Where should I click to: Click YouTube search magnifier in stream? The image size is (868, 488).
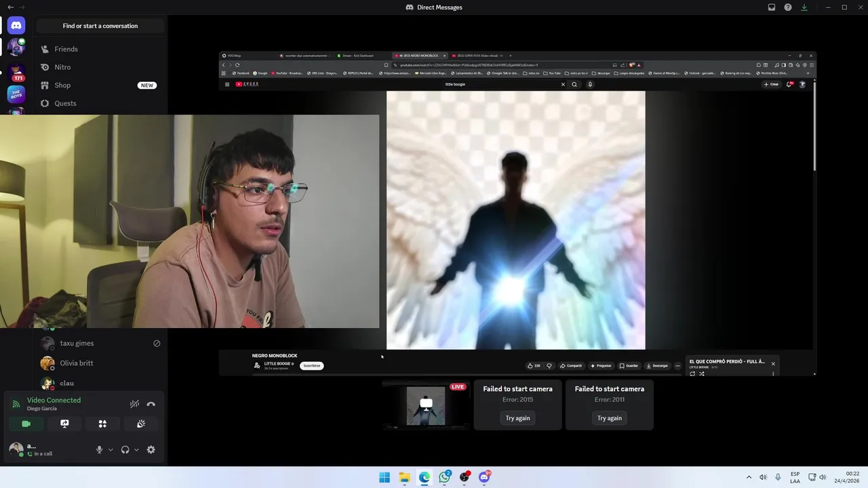tap(574, 85)
